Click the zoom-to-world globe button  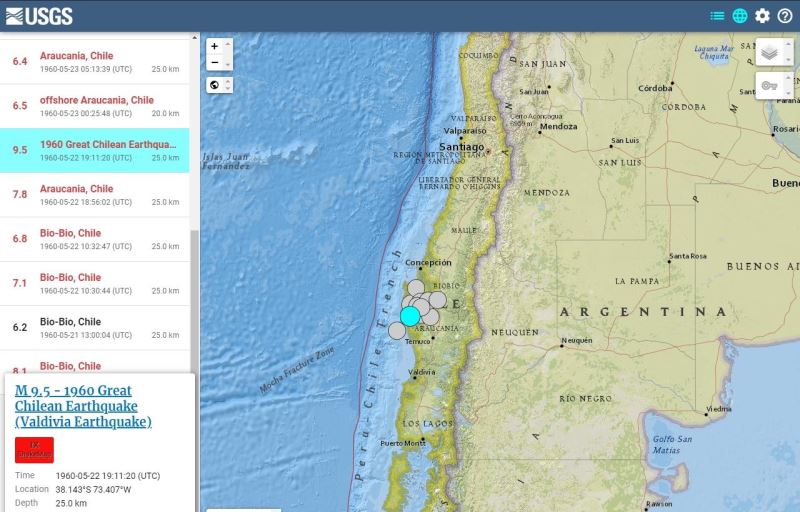tap(214, 85)
